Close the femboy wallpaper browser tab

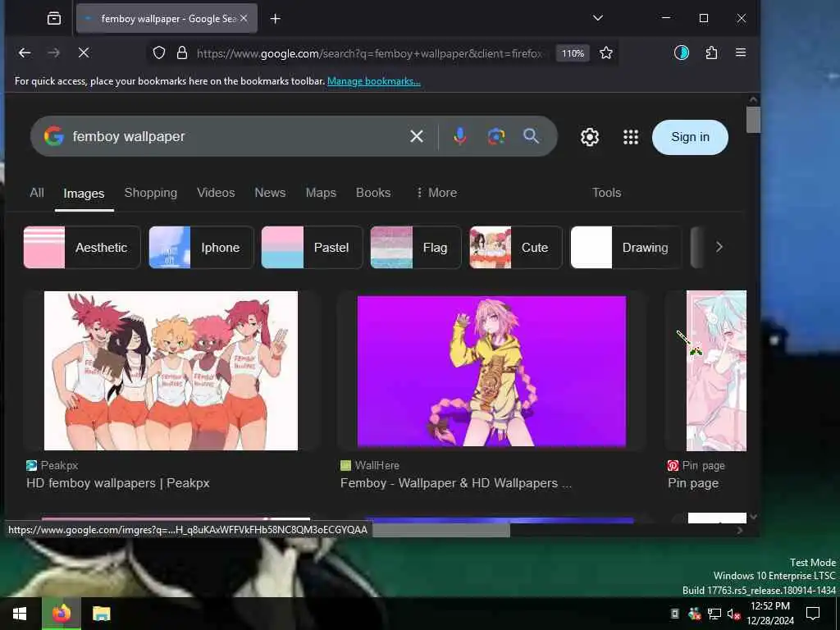[x=244, y=18]
